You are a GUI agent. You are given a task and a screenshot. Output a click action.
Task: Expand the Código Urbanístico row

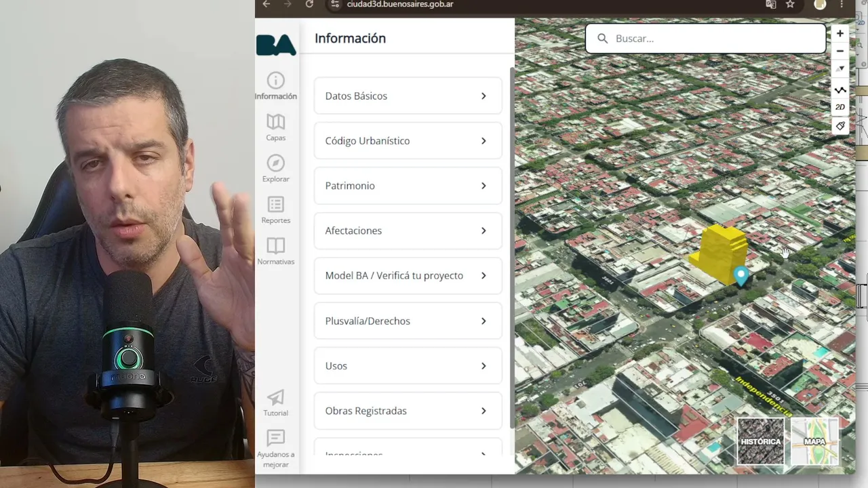click(408, 141)
